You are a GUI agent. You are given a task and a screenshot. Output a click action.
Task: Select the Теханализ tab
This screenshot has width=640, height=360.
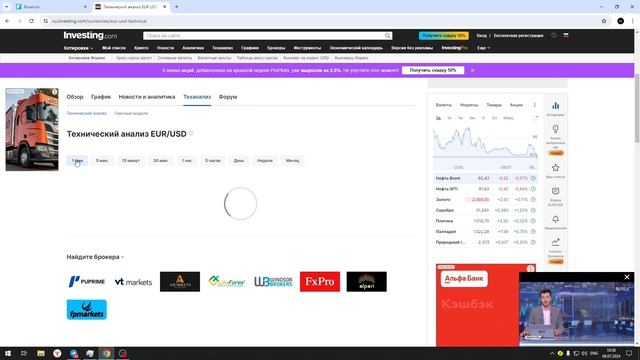(197, 97)
